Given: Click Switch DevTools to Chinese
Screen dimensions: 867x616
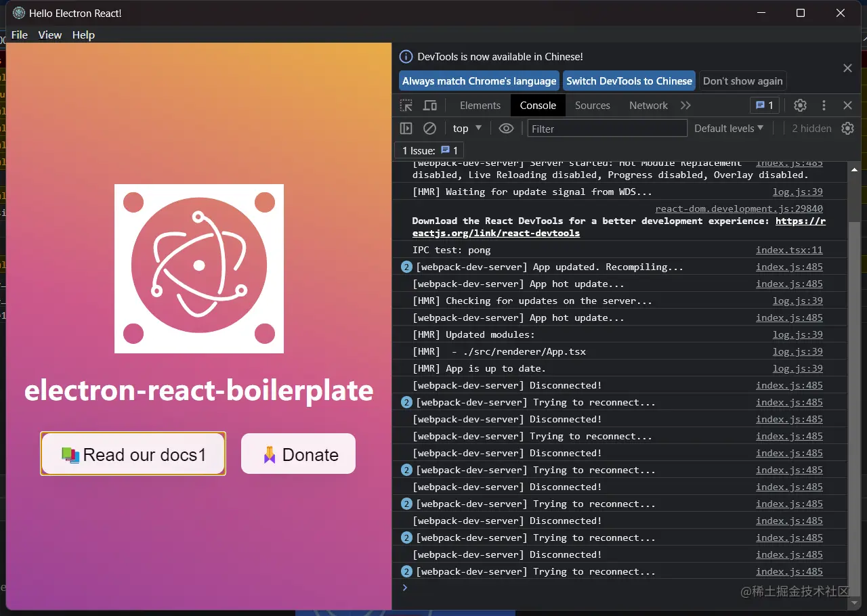Looking at the screenshot, I should click(x=629, y=81).
